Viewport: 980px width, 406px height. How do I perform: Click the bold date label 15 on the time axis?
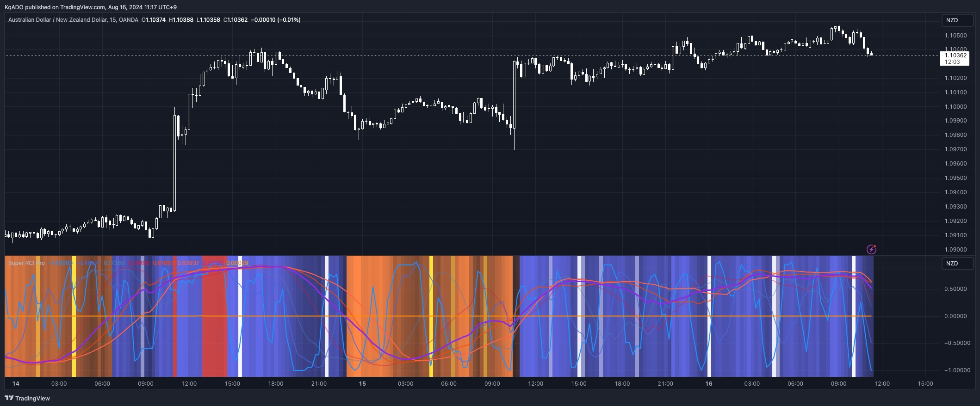point(362,384)
